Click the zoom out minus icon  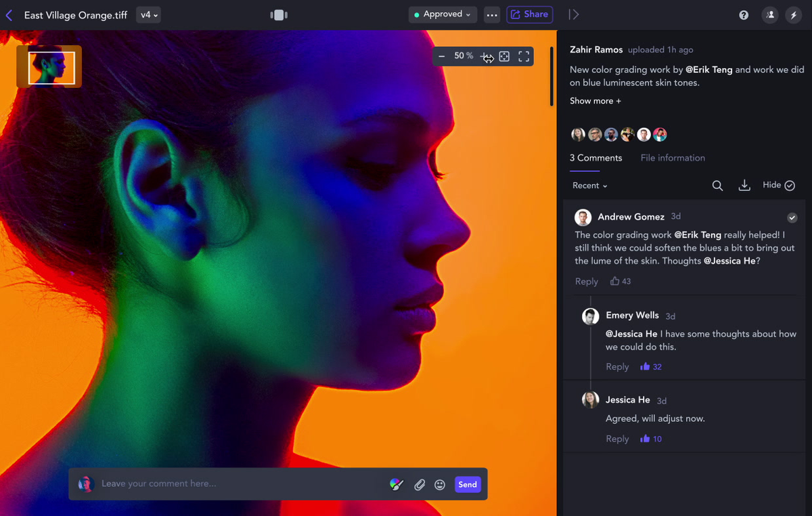[442, 56]
